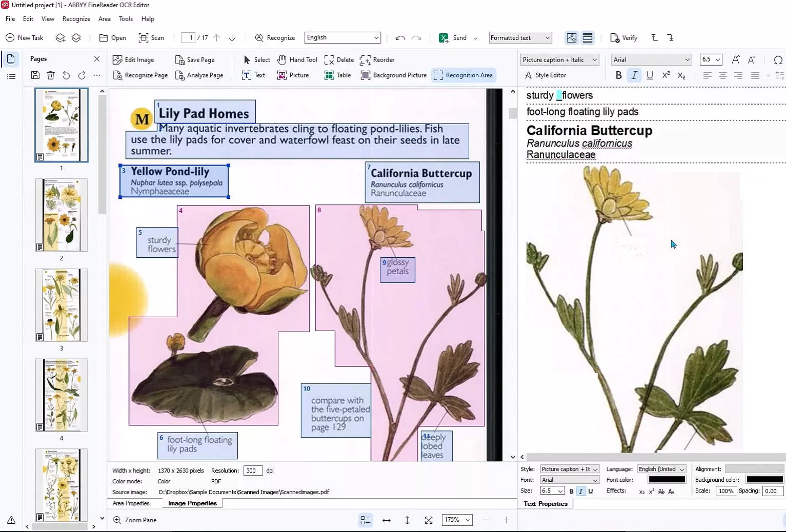This screenshot has height=532, width=786.
Task: Click the Edit Image tool
Action: [x=133, y=60]
